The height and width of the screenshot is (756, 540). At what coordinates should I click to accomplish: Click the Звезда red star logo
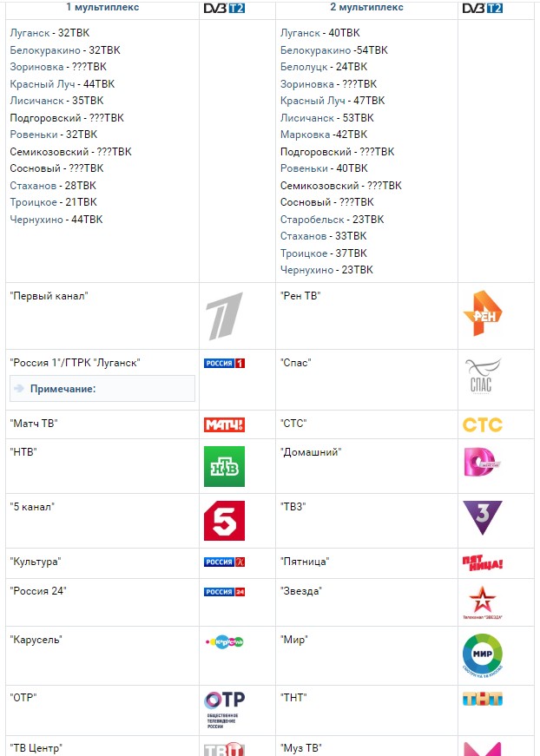482,602
